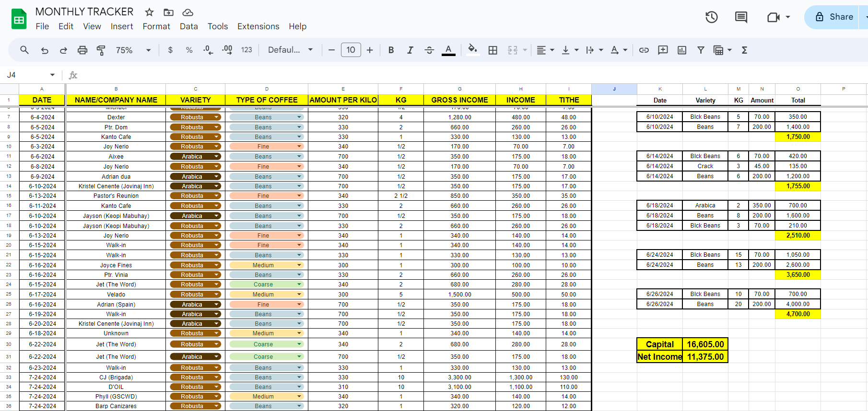Open the View menu
Viewport: 868px width, 411px height.
click(x=92, y=26)
